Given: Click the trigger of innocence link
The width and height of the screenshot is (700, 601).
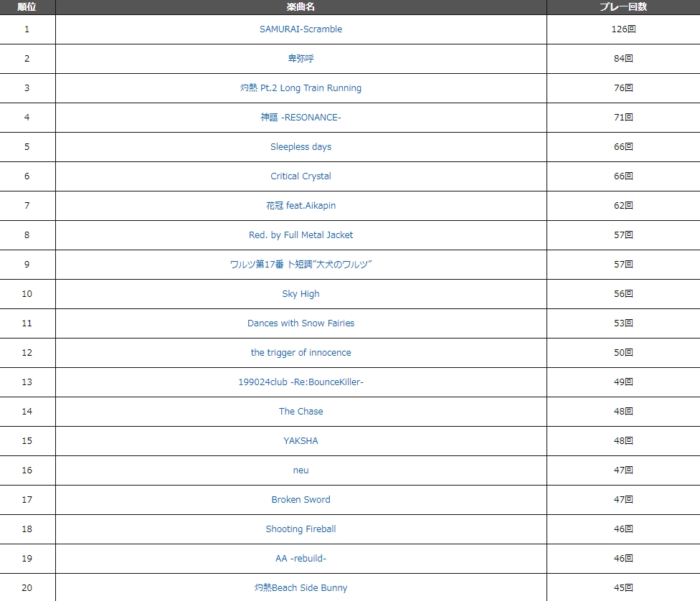Looking at the screenshot, I should 301,353.
